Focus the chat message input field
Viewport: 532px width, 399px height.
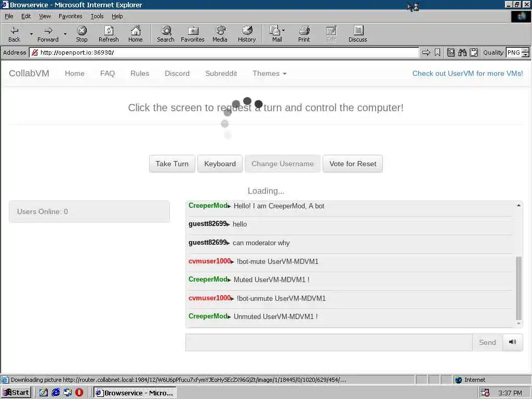329,342
